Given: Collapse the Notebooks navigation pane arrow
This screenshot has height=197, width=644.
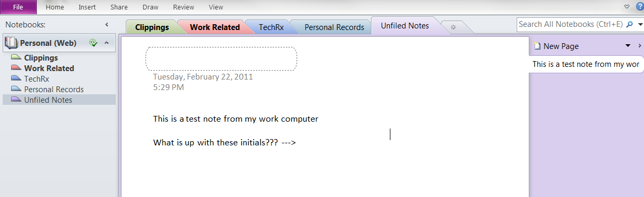Looking at the screenshot, I should (107, 25).
